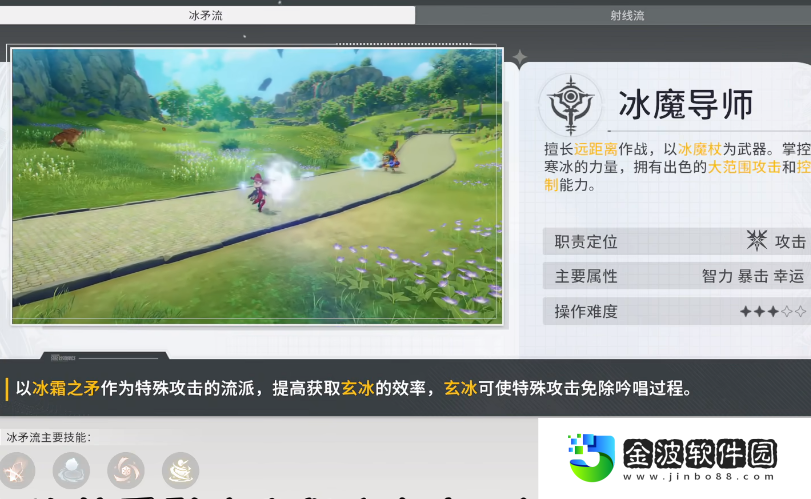811x499 pixels.
Task: Click the highlighted 冰魔杖 keyword
Action: (700, 149)
